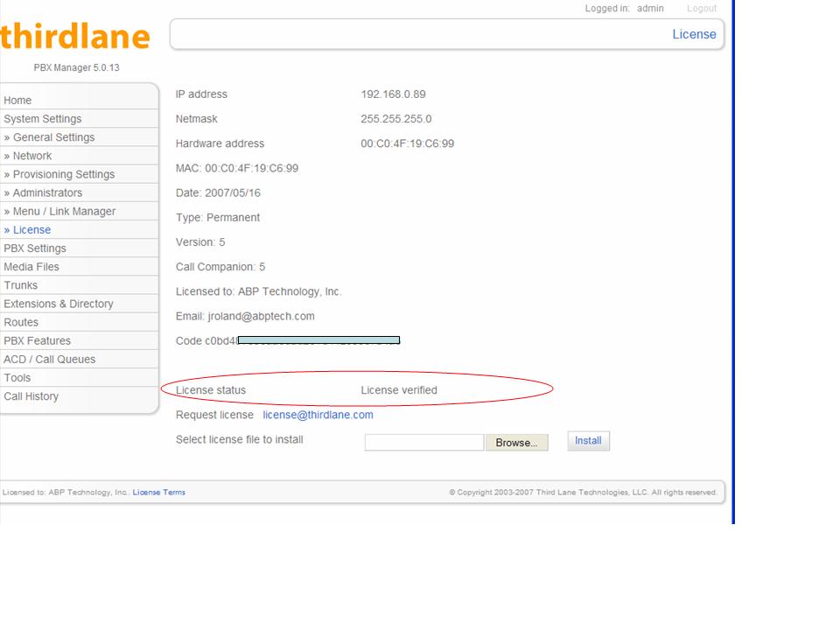This screenshot has width=840, height=630.
Task: Click the Date: 2007/05/16 line
Action: pyautogui.click(x=218, y=192)
